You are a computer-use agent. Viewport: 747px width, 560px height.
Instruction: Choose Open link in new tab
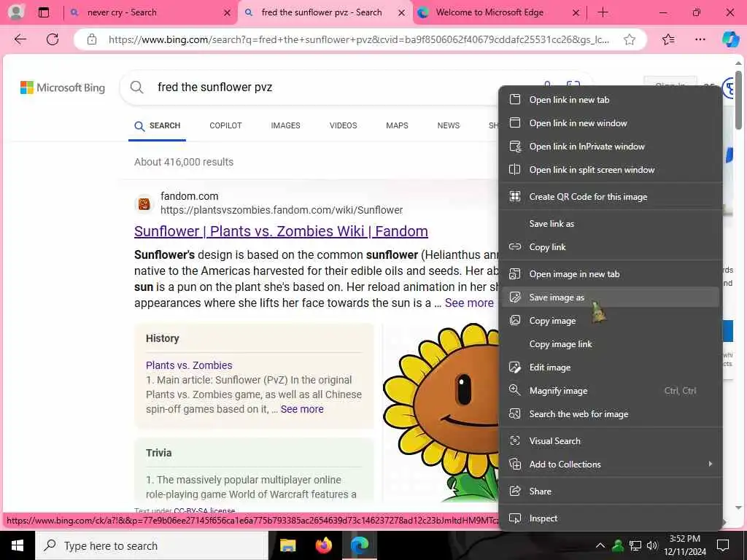pyautogui.click(x=610, y=99)
